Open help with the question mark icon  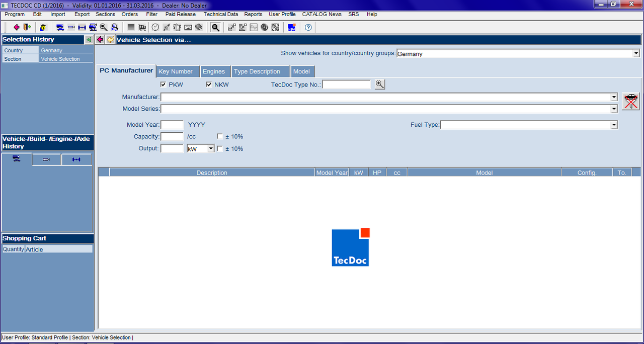pyautogui.click(x=308, y=27)
